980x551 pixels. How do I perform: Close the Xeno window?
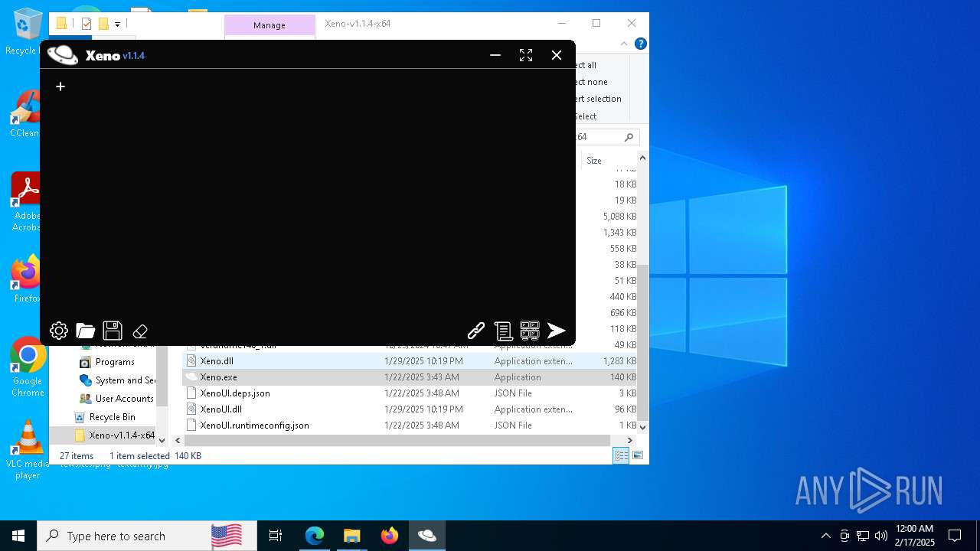(557, 55)
